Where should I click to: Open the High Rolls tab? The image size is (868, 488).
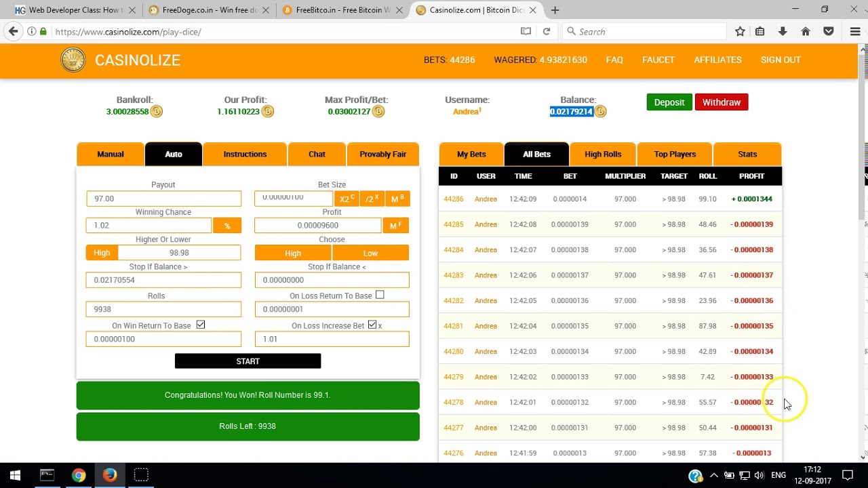click(x=603, y=154)
